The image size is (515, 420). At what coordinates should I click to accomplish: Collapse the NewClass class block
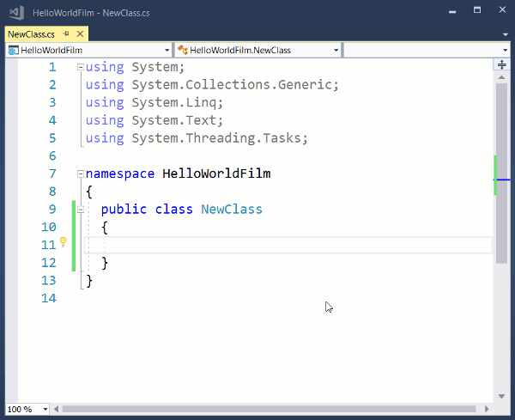81,209
